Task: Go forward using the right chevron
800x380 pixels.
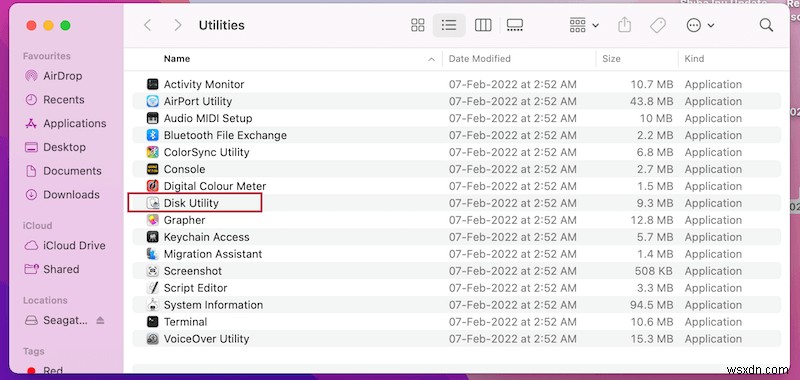Action: coord(178,25)
